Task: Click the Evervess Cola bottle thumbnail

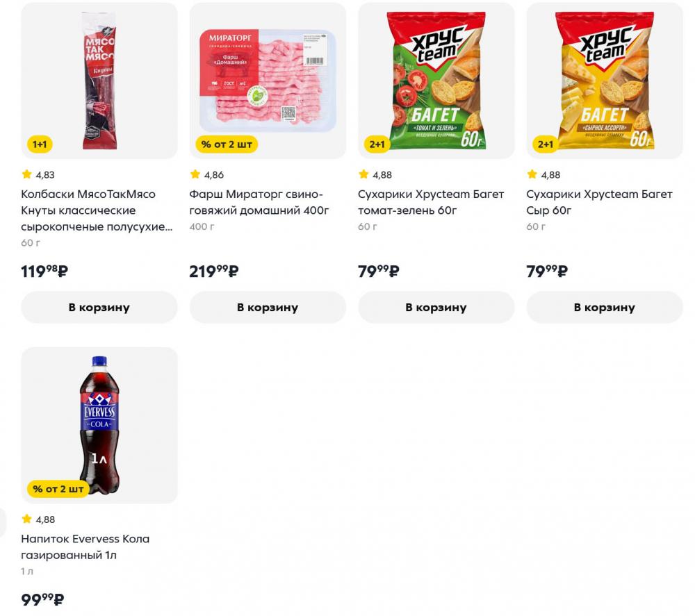Action: (x=99, y=426)
